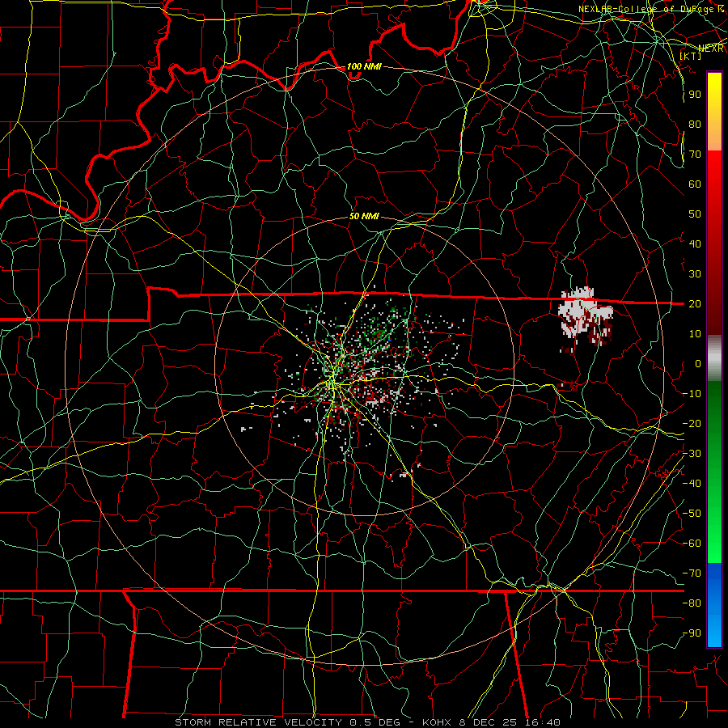
Task: Click the "-20" label on the velocity scale
Action: [x=692, y=423]
